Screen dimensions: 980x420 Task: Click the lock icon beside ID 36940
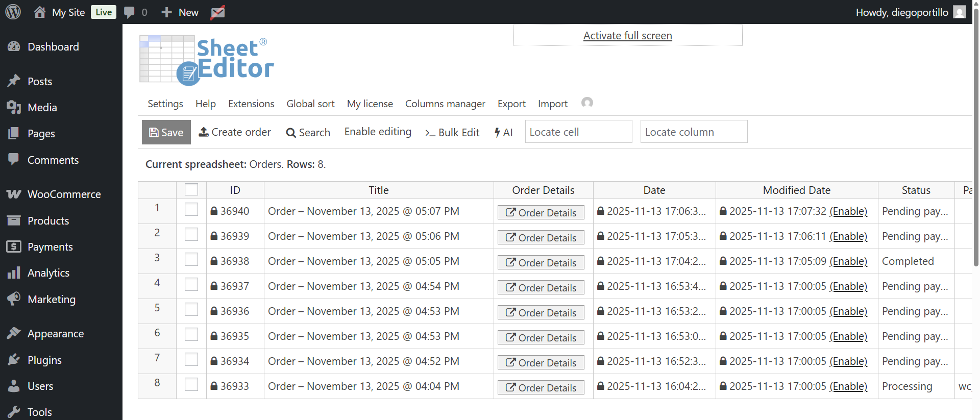(214, 211)
